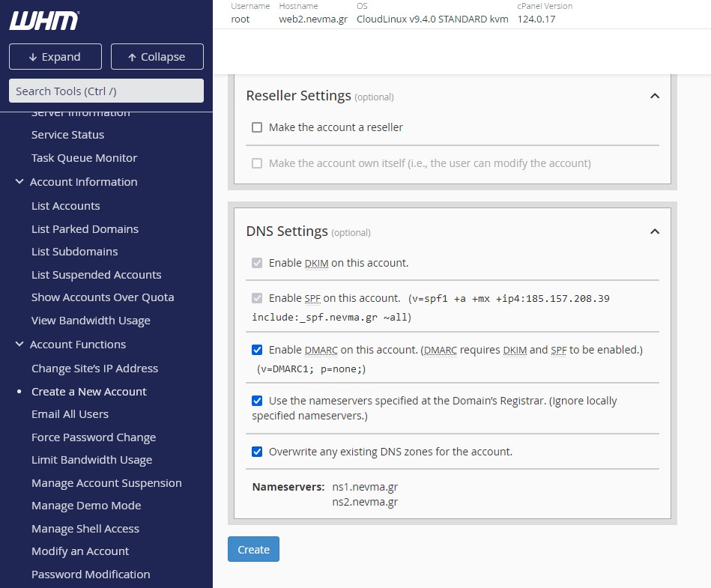711x588 pixels.
Task: Go to Task Queue Monitor
Action: pos(84,158)
